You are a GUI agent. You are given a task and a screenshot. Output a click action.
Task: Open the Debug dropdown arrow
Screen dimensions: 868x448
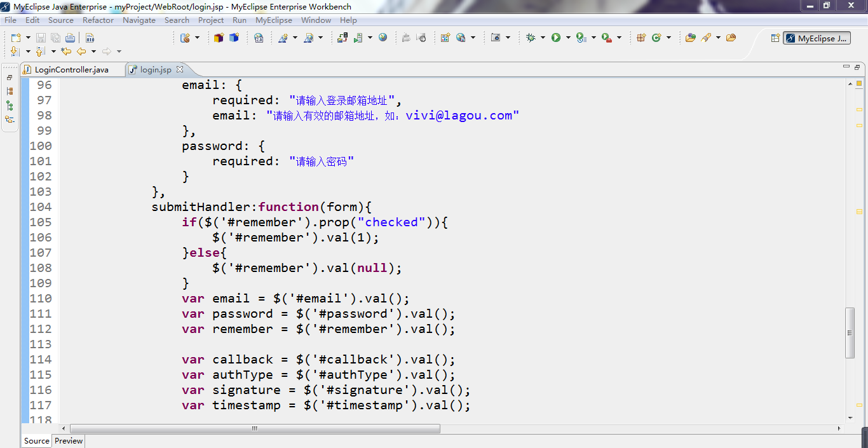pos(543,38)
